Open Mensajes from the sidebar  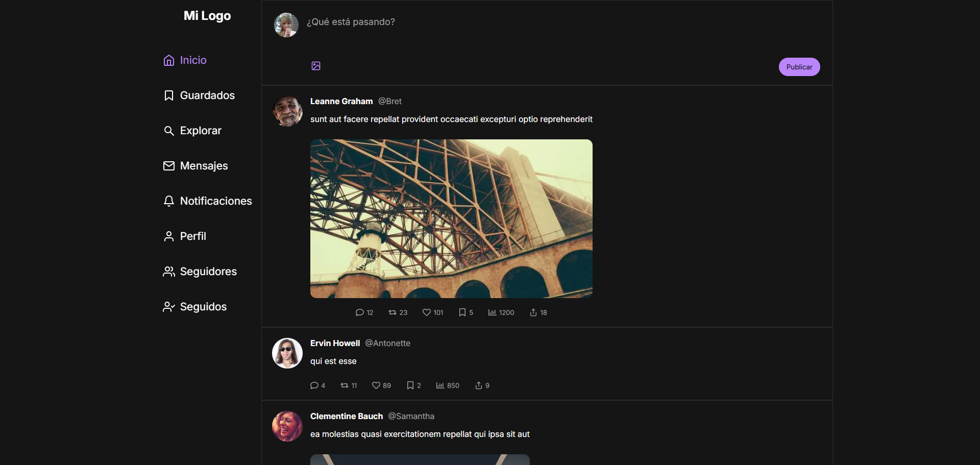(195, 166)
